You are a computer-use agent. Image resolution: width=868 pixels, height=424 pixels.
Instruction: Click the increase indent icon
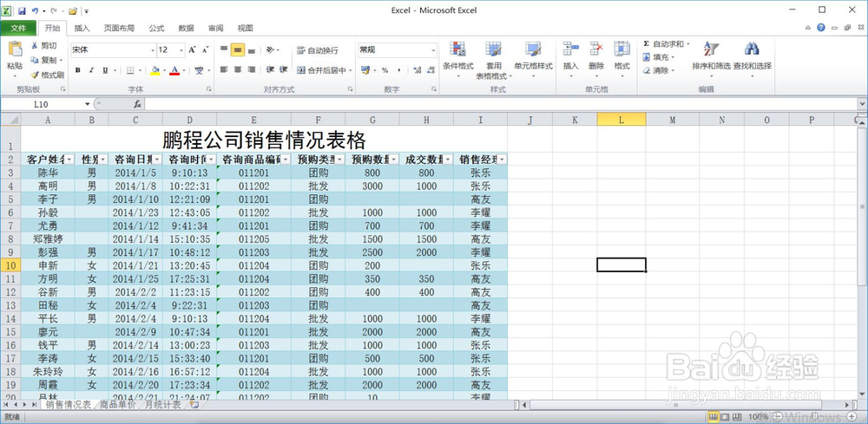pos(284,69)
